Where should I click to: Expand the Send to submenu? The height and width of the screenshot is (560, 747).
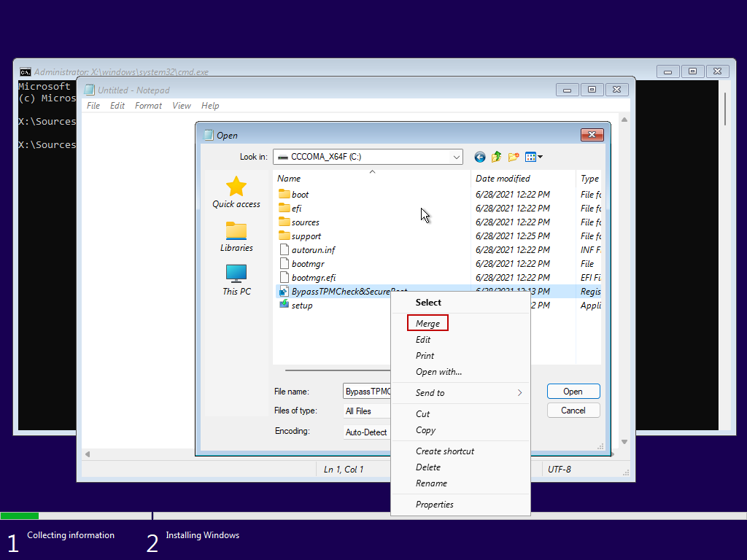[461, 393]
